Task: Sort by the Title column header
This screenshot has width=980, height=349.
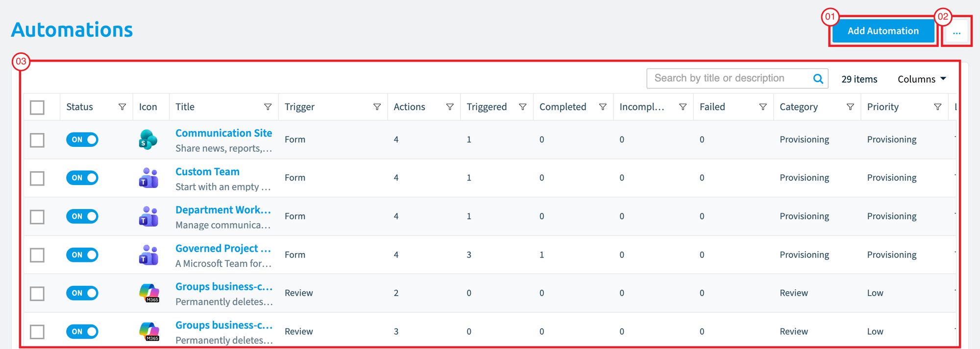Action: click(185, 107)
